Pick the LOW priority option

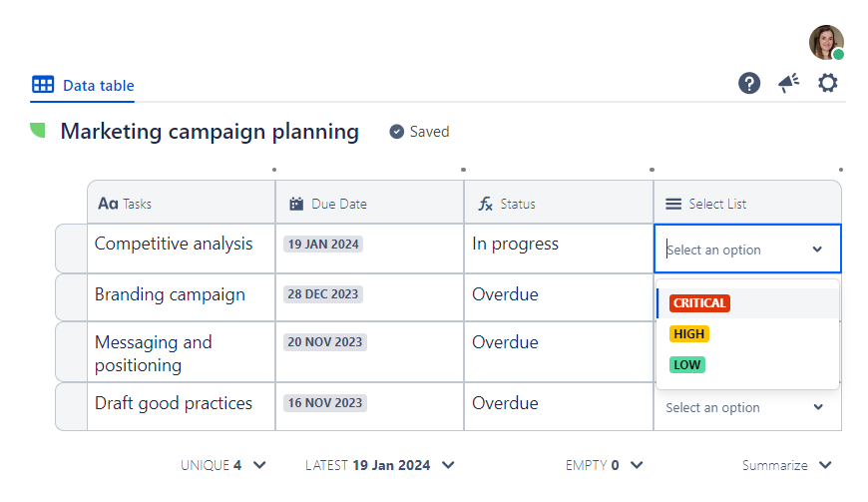[x=687, y=365]
